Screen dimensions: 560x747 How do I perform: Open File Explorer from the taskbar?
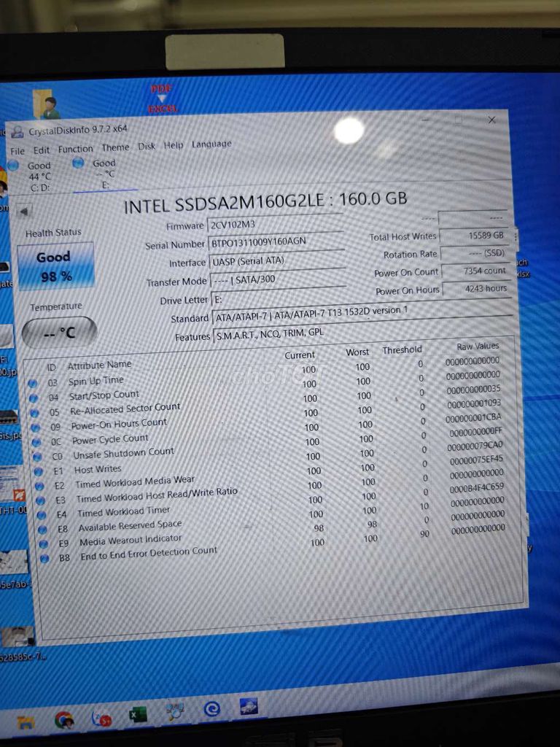(26, 723)
